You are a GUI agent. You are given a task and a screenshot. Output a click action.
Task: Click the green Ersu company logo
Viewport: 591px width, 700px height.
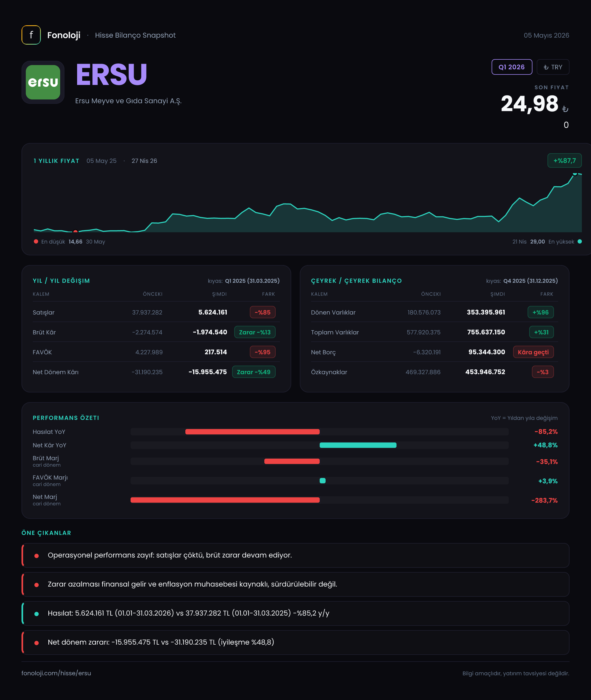[x=43, y=82]
